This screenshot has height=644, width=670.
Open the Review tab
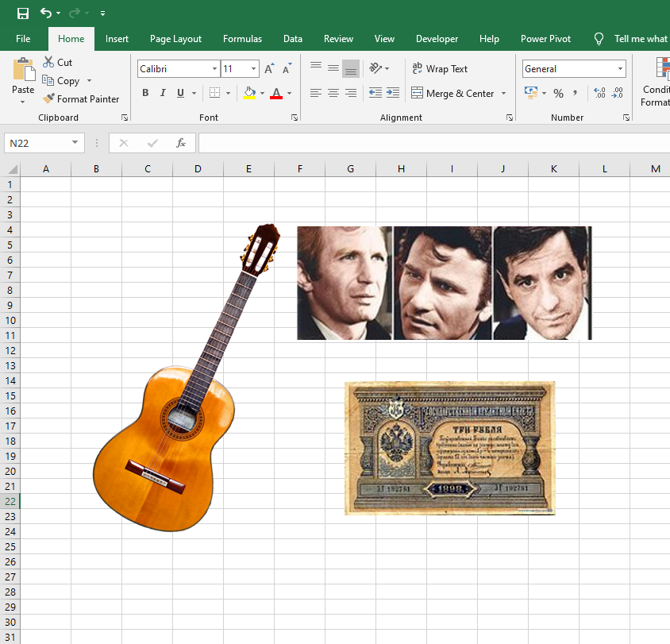[x=338, y=39]
